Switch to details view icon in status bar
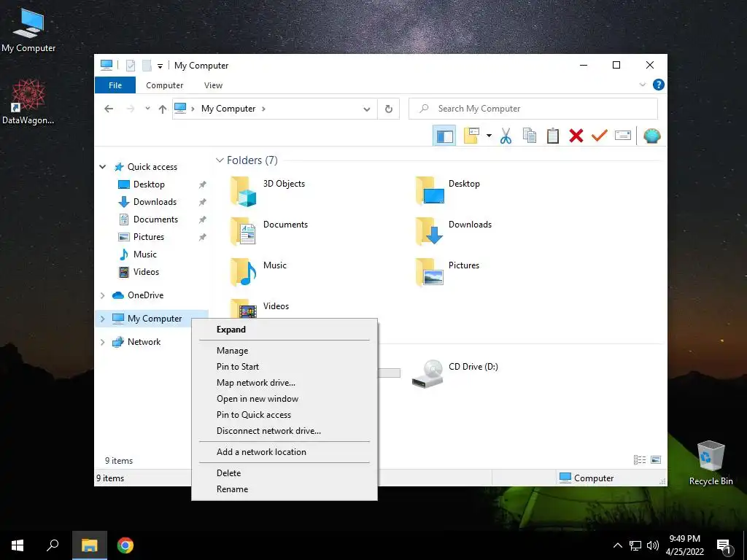Screen dimensions: 747x560 [x=639, y=460]
